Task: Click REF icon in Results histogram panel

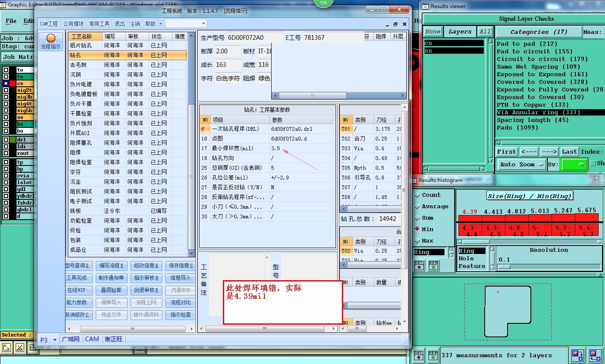Action: [433, 265]
